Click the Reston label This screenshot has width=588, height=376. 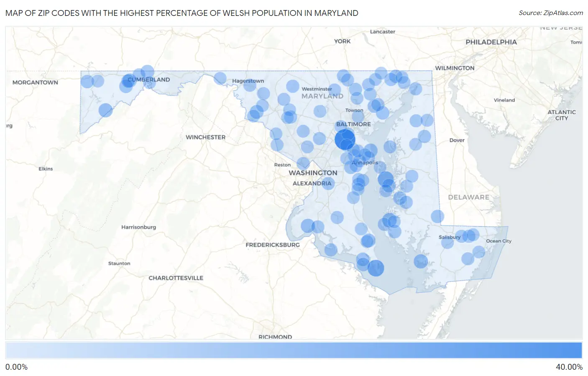tap(282, 165)
